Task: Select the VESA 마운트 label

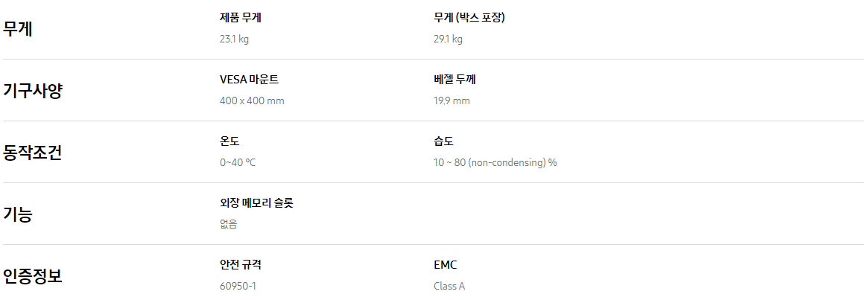Action: 250,80
